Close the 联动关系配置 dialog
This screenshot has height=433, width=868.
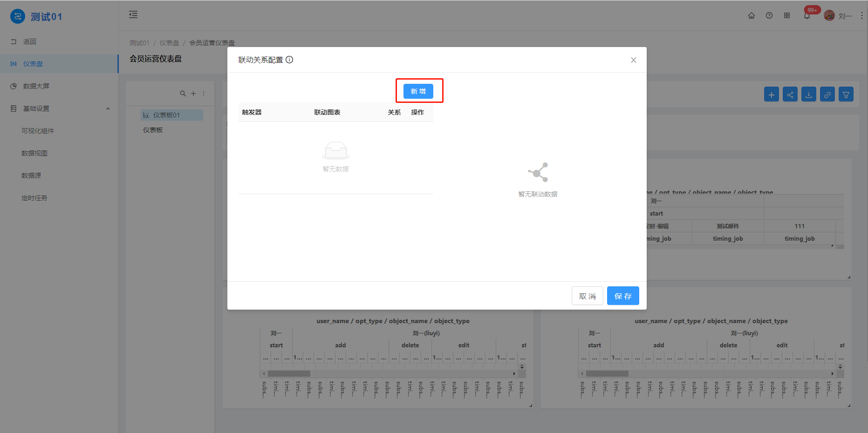(633, 60)
